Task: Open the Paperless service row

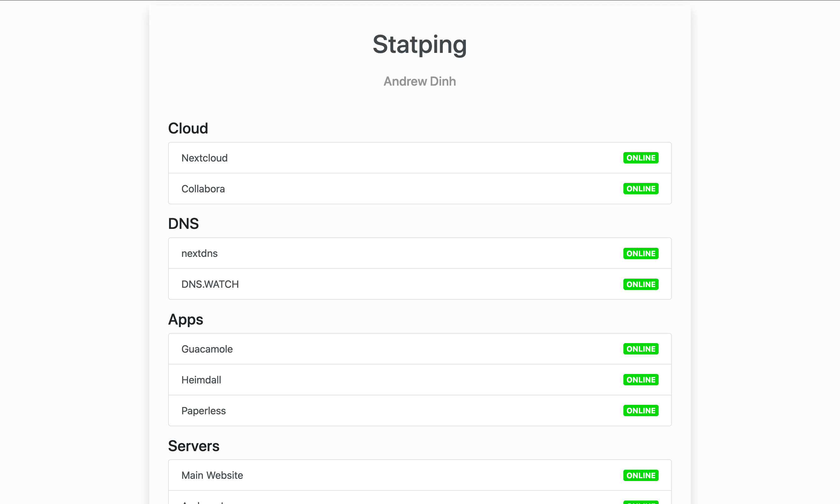Action: click(420, 411)
